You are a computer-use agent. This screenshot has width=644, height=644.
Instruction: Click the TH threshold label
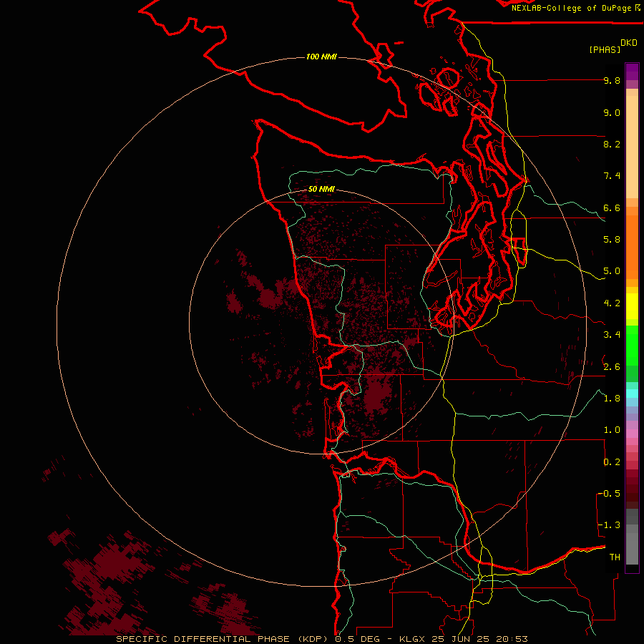(615, 557)
